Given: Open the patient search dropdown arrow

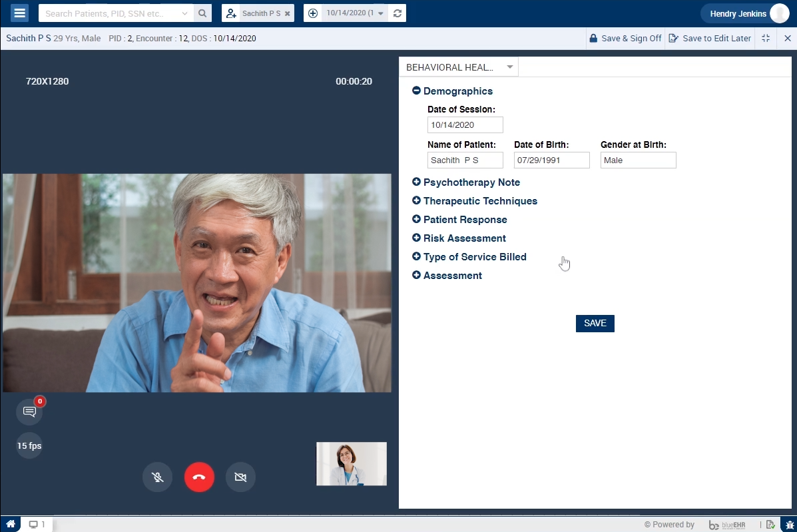Looking at the screenshot, I should click(184, 14).
